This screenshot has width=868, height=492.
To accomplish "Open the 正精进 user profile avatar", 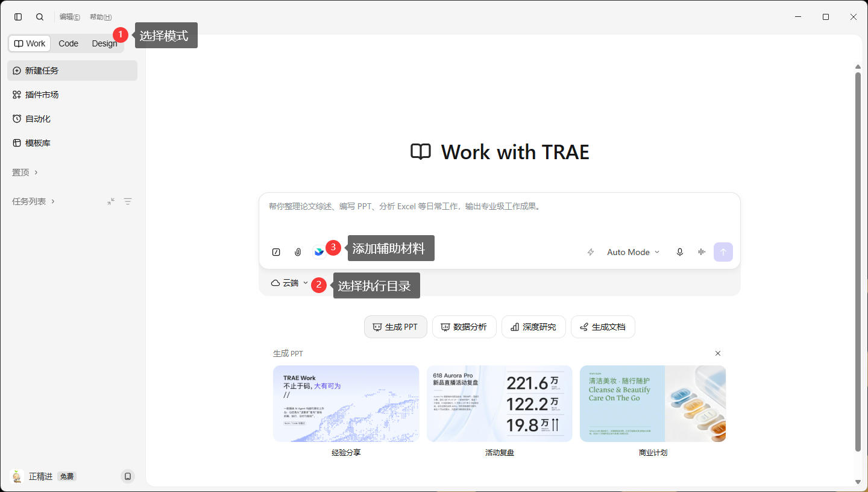I will [17, 476].
